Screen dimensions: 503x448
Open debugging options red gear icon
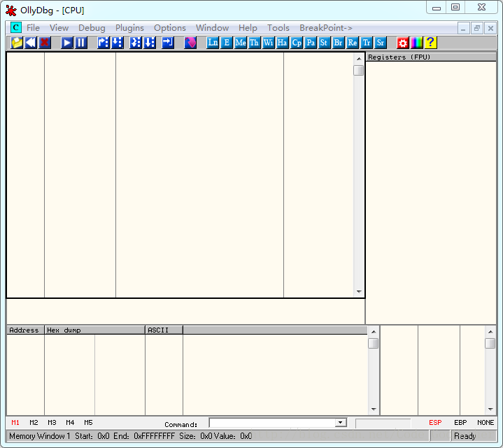pyautogui.click(x=402, y=43)
